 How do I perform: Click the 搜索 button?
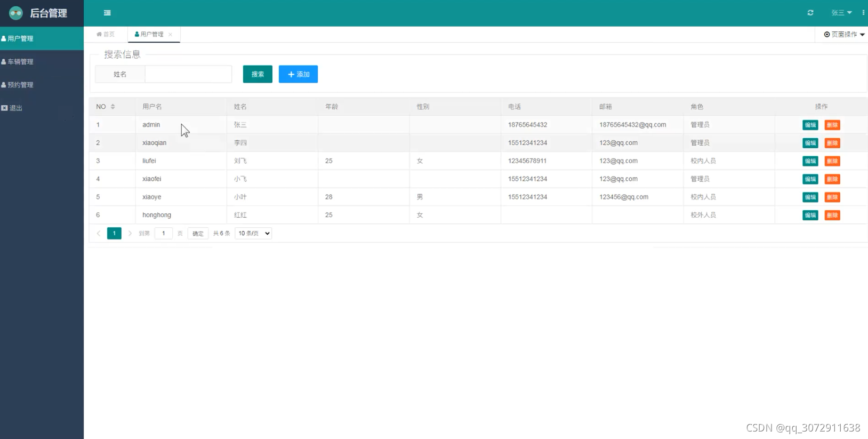coord(258,74)
